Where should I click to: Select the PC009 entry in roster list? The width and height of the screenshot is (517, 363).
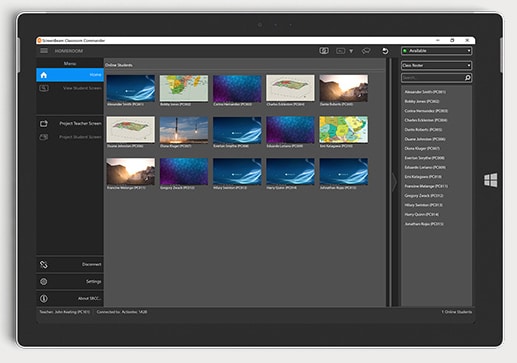pyautogui.click(x=425, y=167)
